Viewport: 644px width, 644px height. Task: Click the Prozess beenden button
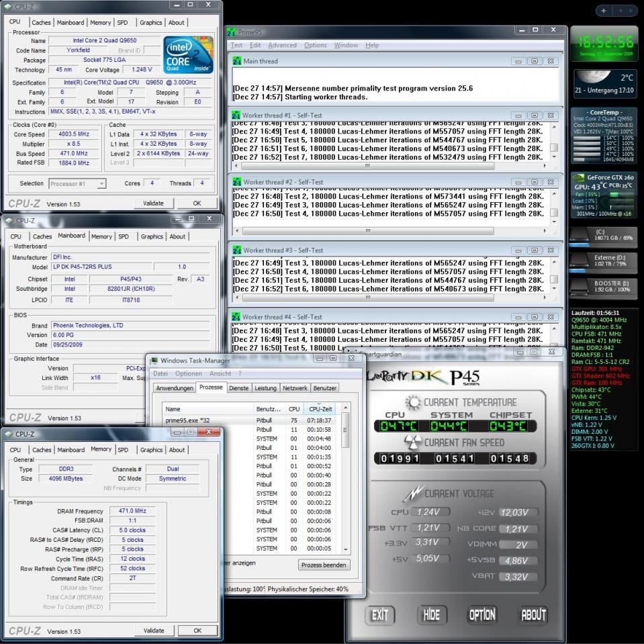pos(324,565)
